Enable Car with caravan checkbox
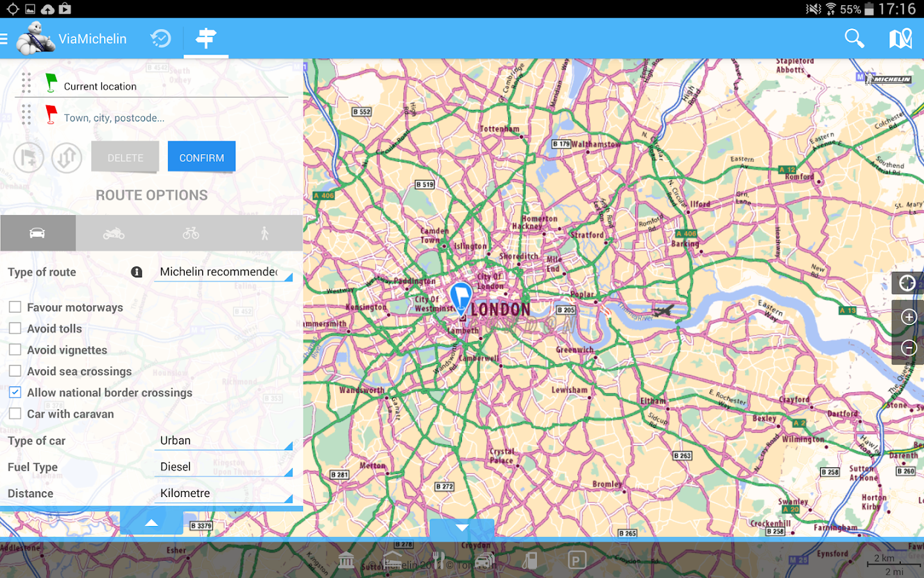Screen dimensions: 924x578 click(x=15, y=414)
